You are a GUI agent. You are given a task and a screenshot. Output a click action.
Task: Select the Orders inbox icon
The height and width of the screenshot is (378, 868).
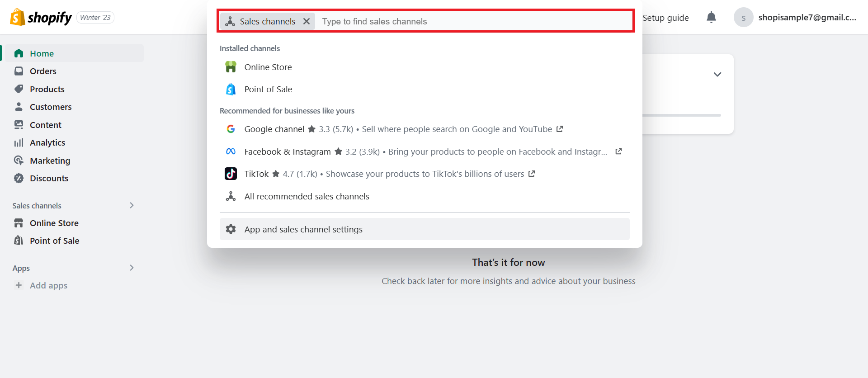point(19,71)
